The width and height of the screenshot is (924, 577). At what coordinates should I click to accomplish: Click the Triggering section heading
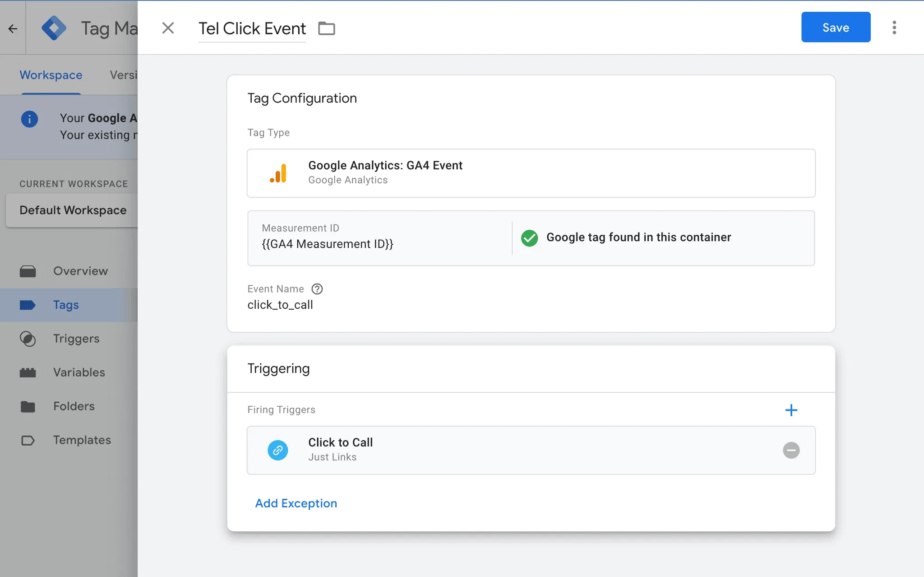tap(278, 369)
